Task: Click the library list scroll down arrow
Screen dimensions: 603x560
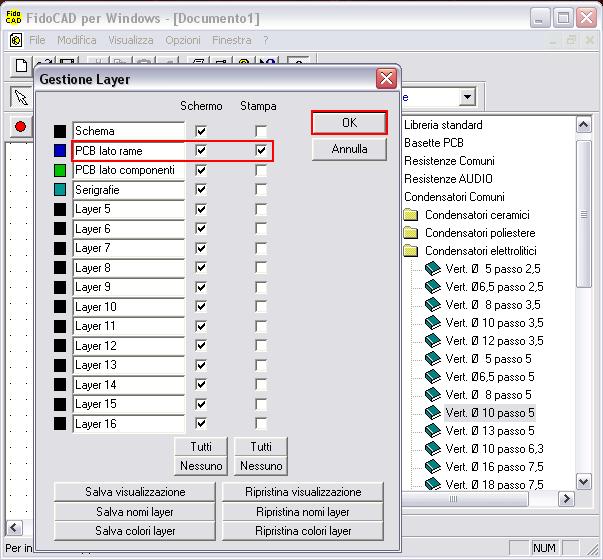Action: pos(584,482)
